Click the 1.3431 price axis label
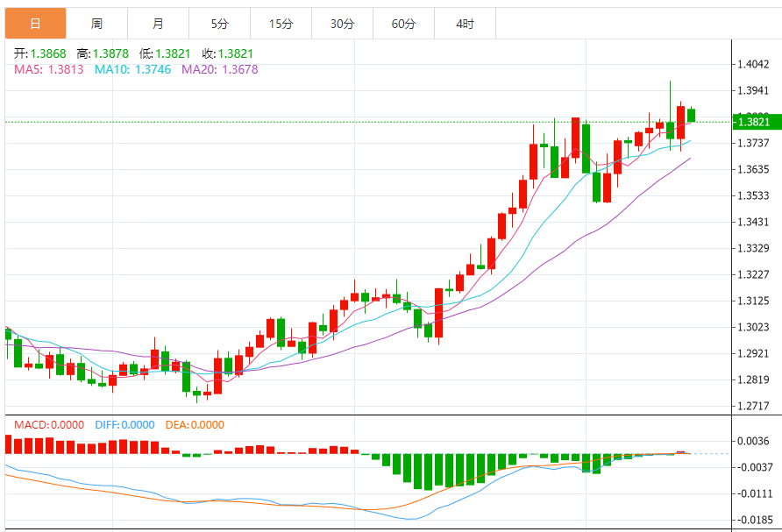Image resolution: width=782 pixels, height=532 pixels. pyautogui.click(x=753, y=222)
